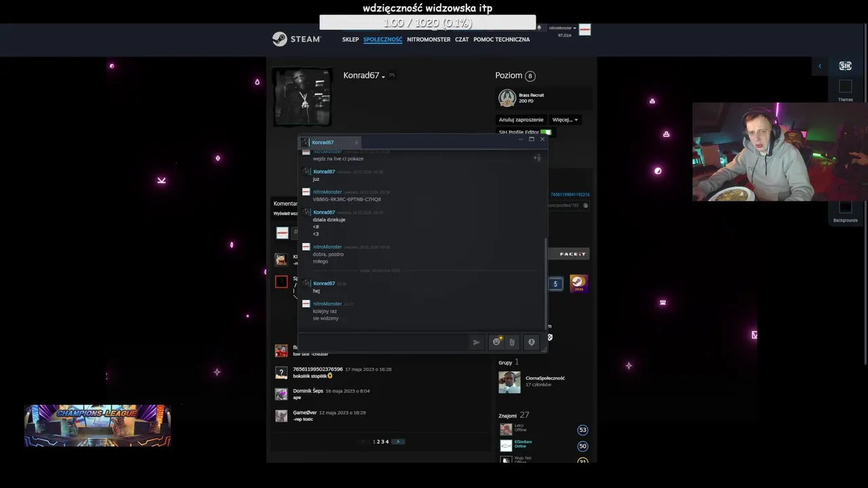The image size is (868, 488).
Task: Click the stream goal progress bar
Action: coord(428,22)
